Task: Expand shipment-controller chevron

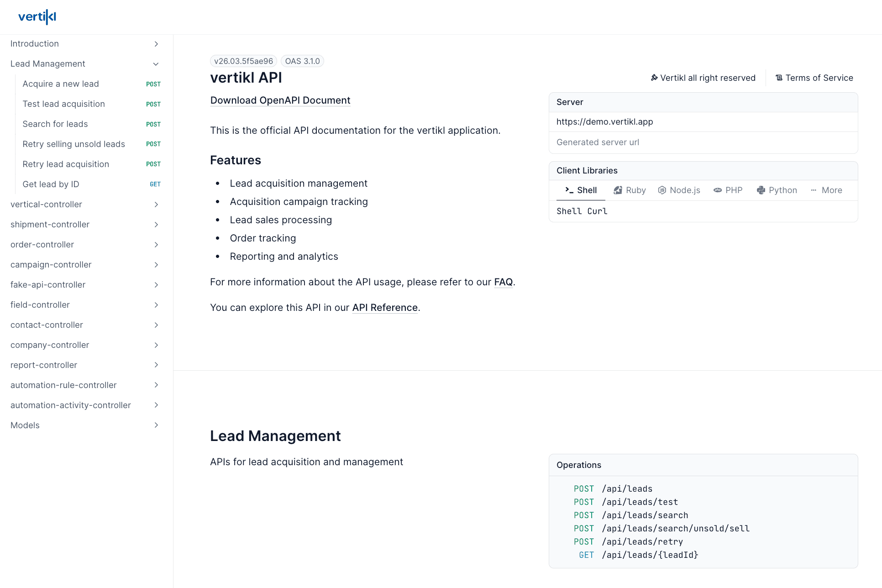Action: (156, 225)
